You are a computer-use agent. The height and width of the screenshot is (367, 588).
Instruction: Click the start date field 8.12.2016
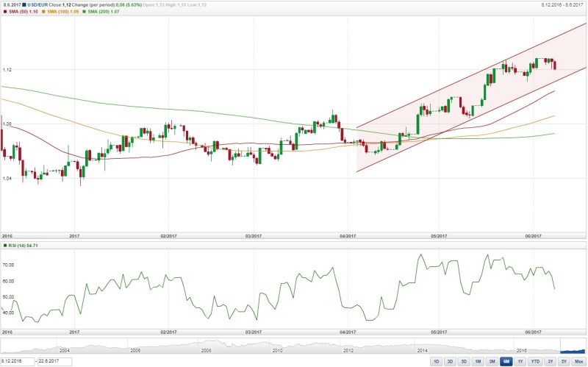tap(16, 362)
